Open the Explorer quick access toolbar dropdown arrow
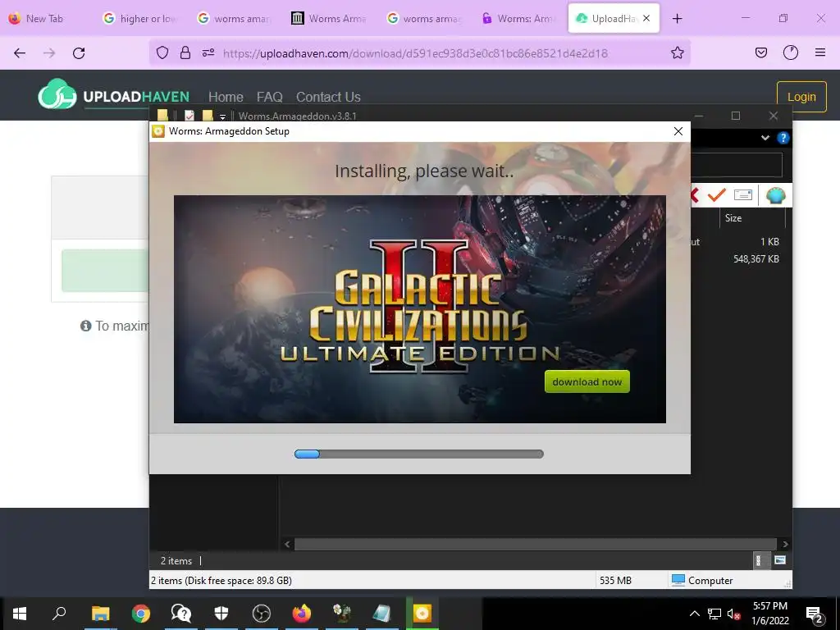This screenshot has height=630, width=840. [222, 116]
